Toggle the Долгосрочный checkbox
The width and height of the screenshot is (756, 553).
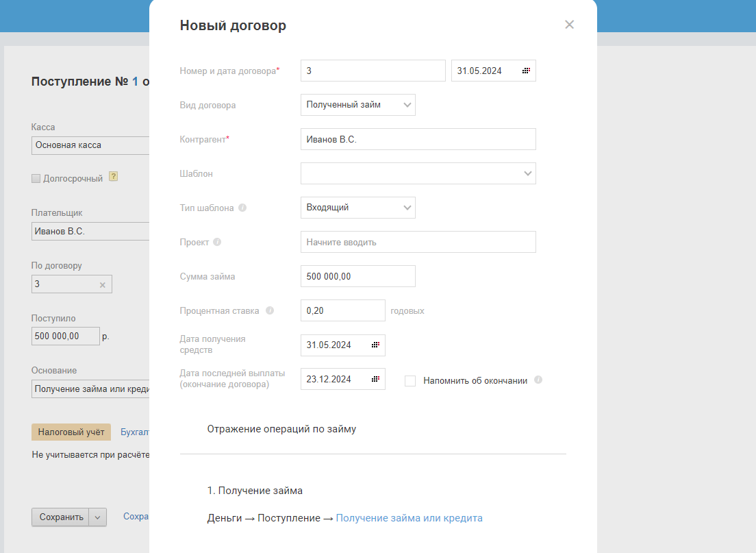point(36,179)
